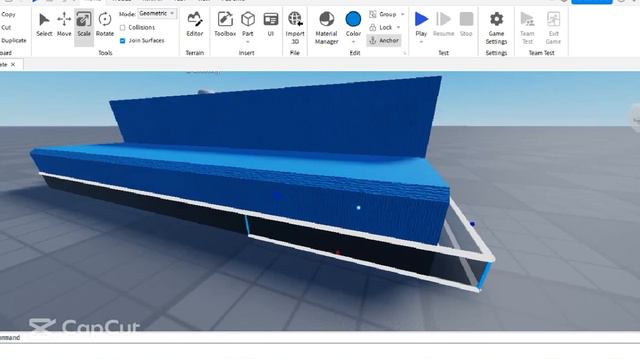Click the Duplicate button
Screen dimensions: 640x360
click(x=14, y=40)
